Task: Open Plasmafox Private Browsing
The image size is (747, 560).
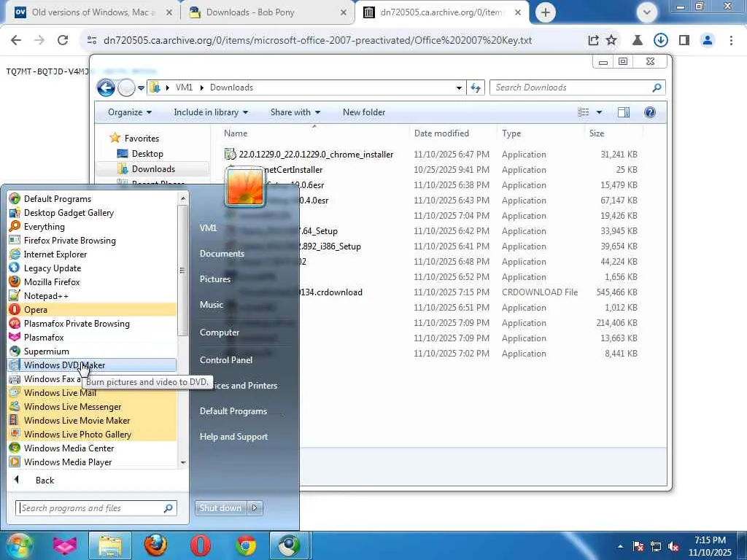Action: [x=76, y=323]
